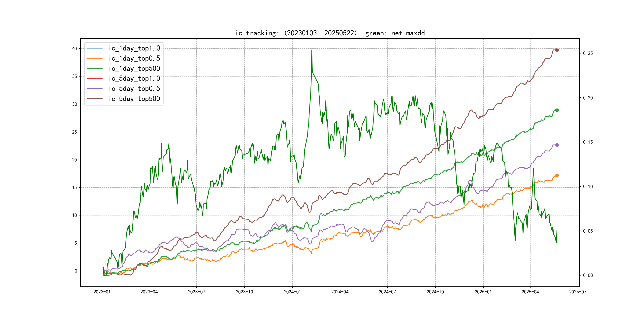
Task: Click the 0.00 tick on right axis
Action: 588,275
